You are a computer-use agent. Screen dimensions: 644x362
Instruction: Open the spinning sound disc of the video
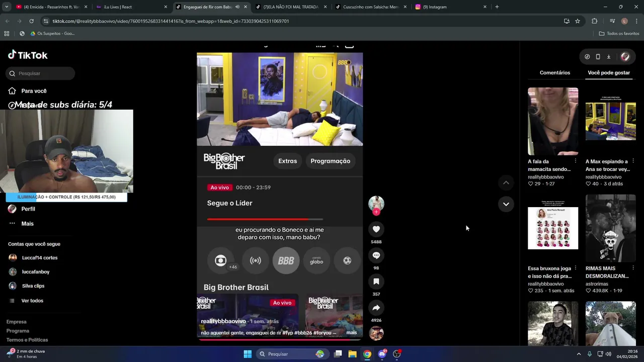pos(376,333)
